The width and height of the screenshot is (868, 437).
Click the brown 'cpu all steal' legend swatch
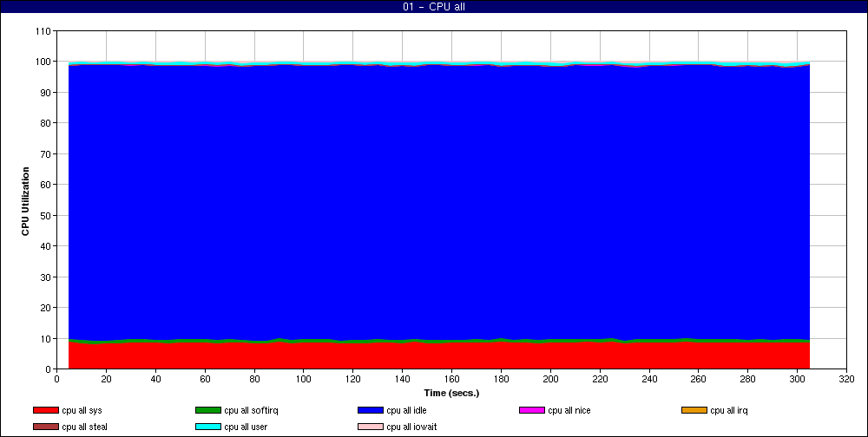45,427
